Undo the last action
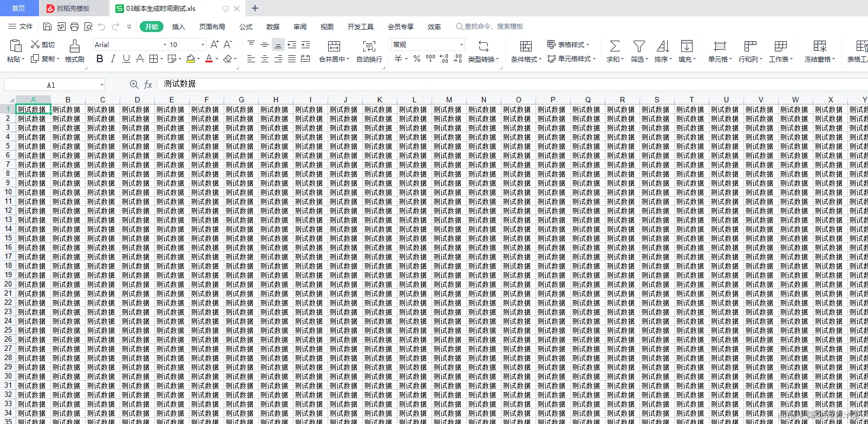868x424 pixels. coord(102,27)
